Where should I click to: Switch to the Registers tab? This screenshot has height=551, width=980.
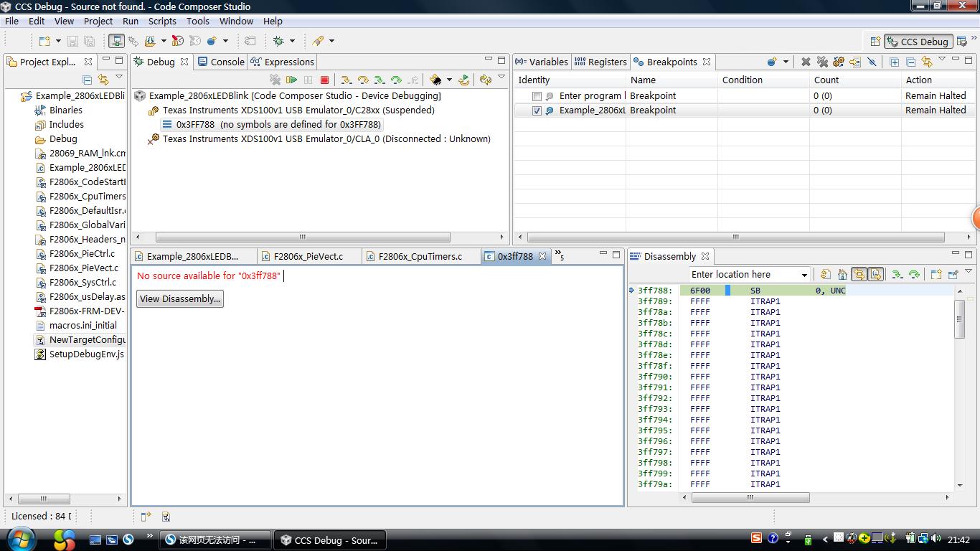tap(600, 62)
